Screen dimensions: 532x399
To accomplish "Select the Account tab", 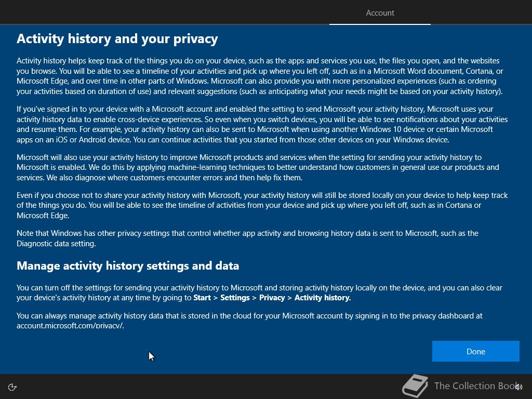I will click(380, 13).
